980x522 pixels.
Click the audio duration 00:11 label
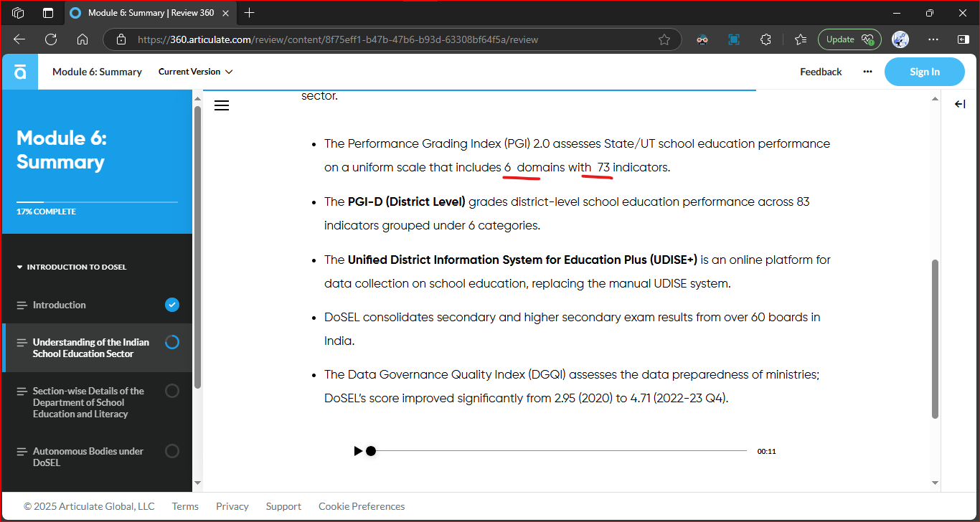tap(766, 452)
